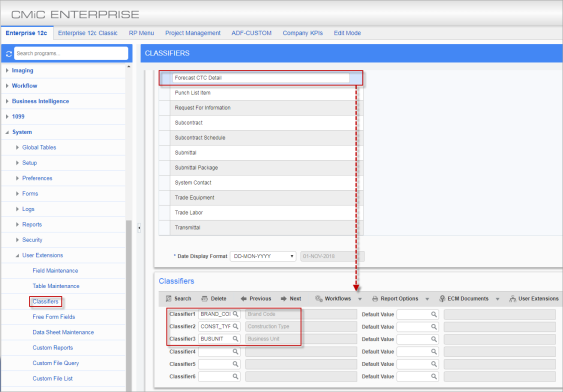Open Report Options in the toolbar
Image resolution: width=563 pixels, height=392 pixels.
point(395,299)
